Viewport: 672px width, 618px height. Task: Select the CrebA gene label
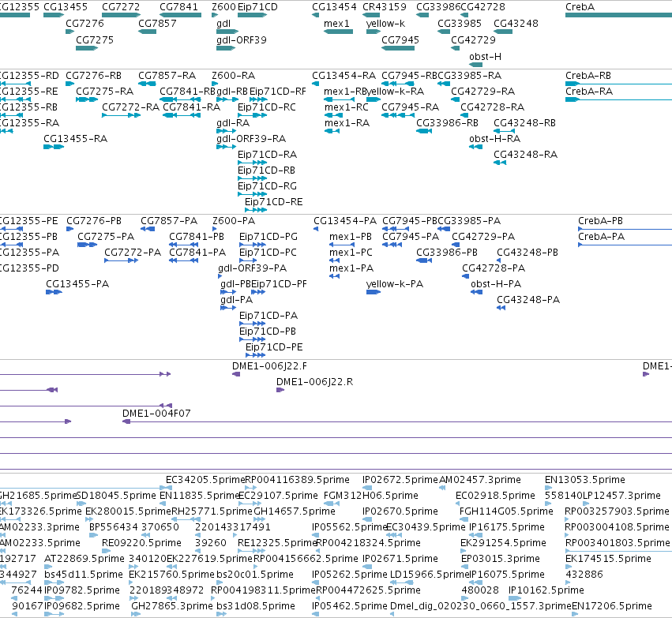pyautogui.click(x=580, y=7)
